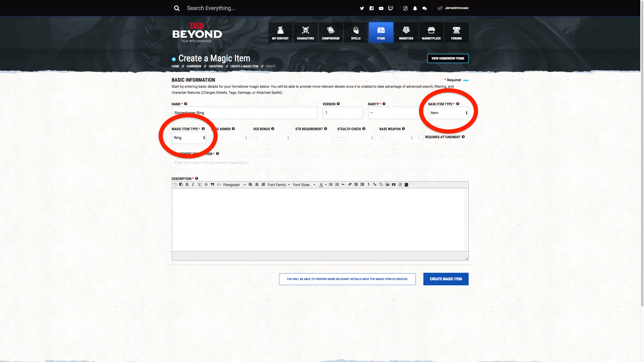Toggle source code view

click(x=219, y=185)
